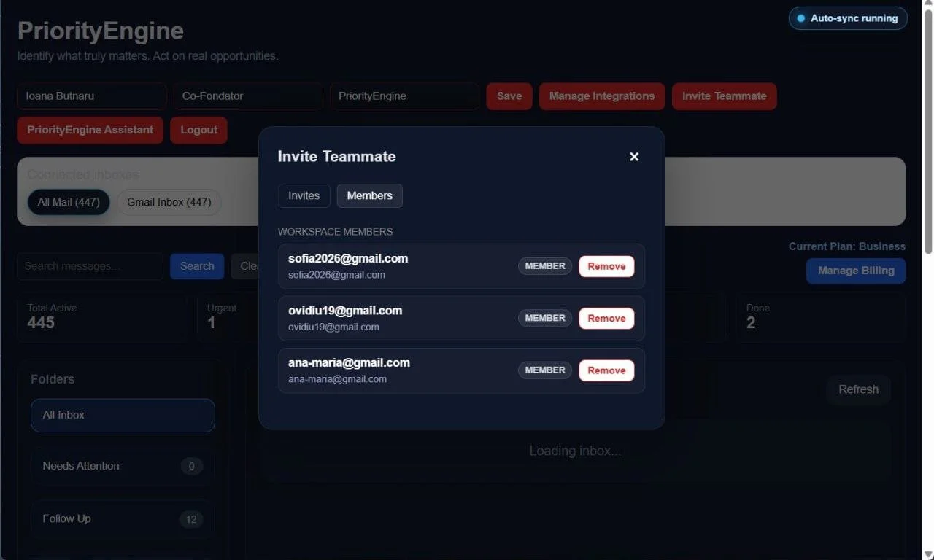Click the ovidiu19@gmail.com member name
The image size is (934, 560).
[x=345, y=311]
